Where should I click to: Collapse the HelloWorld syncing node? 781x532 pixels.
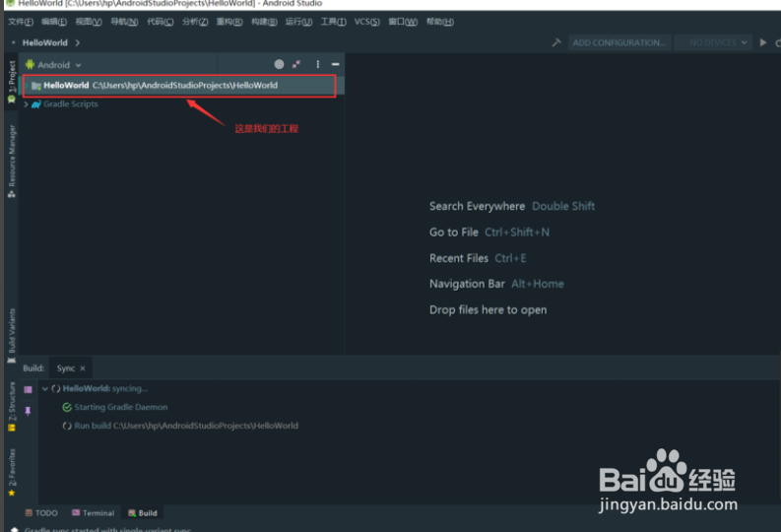tap(45, 388)
